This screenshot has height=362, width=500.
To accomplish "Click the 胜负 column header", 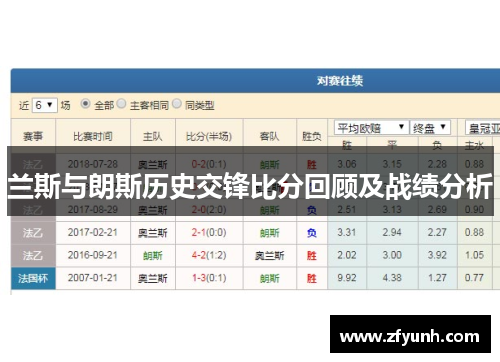I will click(312, 136).
